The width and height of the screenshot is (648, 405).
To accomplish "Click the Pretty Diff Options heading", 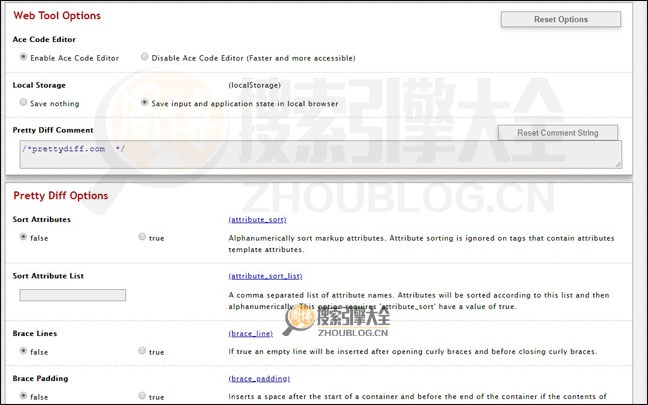I will pyautogui.click(x=61, y=195).
